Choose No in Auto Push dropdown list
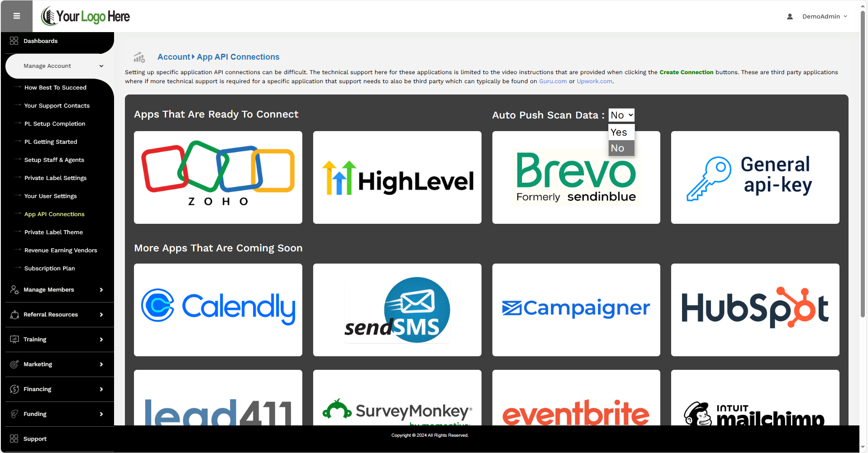868x453 pixels. 621,148
